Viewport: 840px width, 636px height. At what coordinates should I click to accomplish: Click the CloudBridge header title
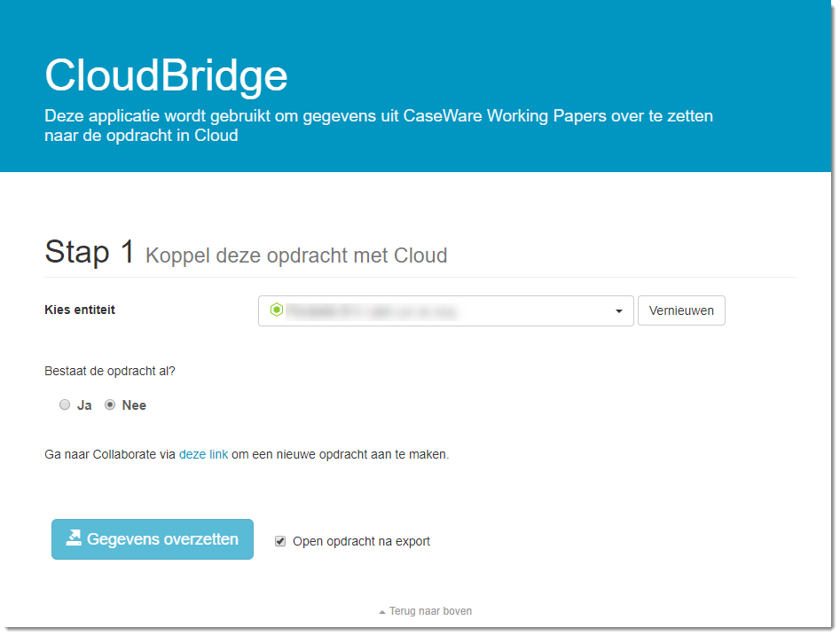(x=166, y=75)
